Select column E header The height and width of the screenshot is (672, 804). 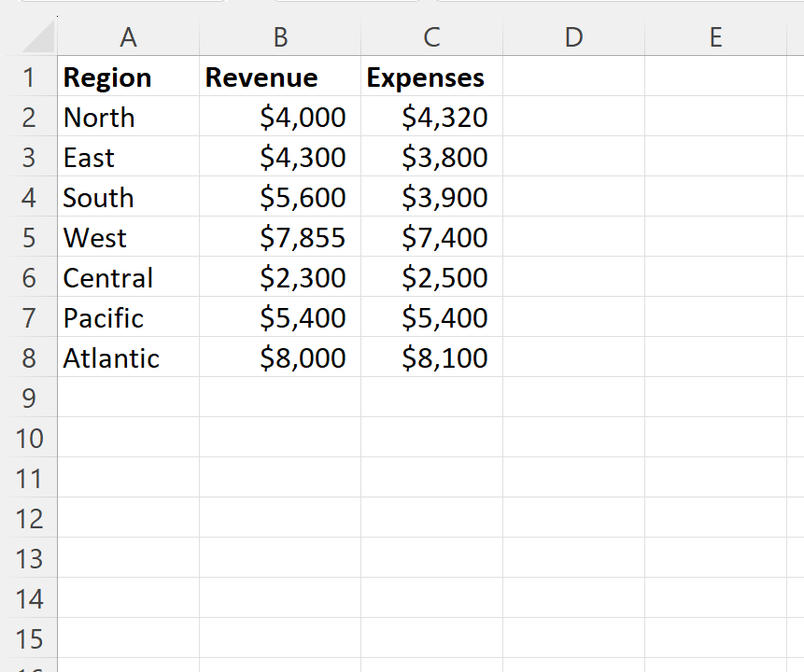[x=716, y=37]
